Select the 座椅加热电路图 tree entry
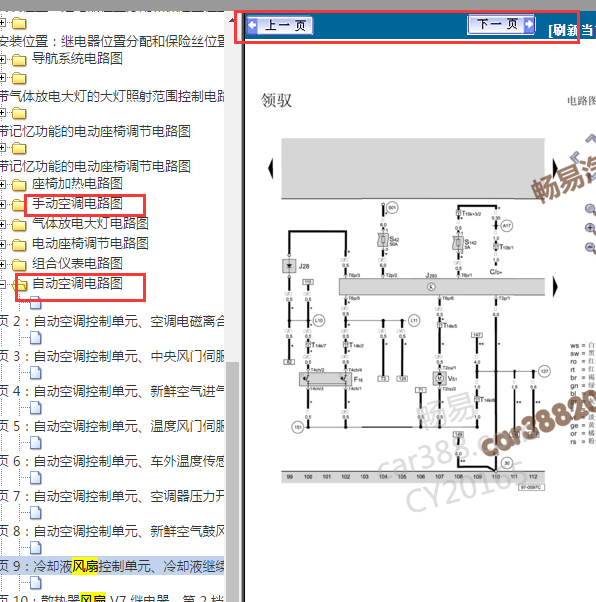Viewport: 596px width, 602px height. tap(77, 184)
